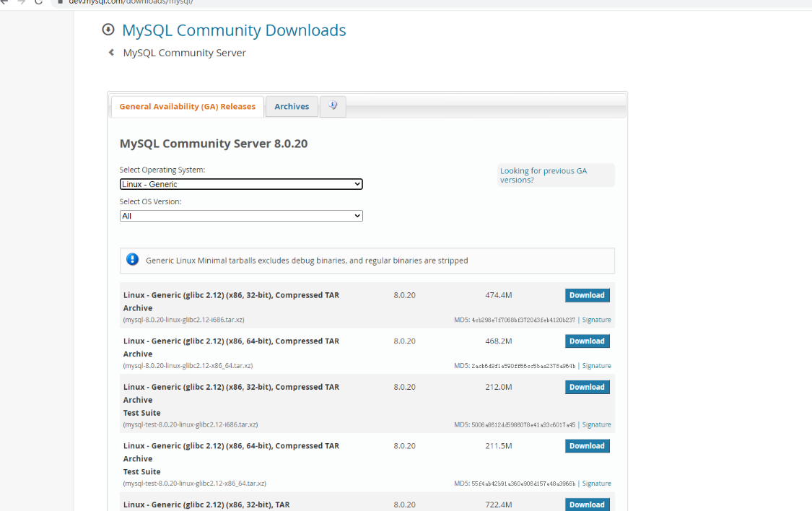Screen dimensions: 812x511
Task: Click filename (mysql-8.0.20-linux-glibc2.12-i686.tar.xz)
Action: pyautogui.click(x=184, y=320)
